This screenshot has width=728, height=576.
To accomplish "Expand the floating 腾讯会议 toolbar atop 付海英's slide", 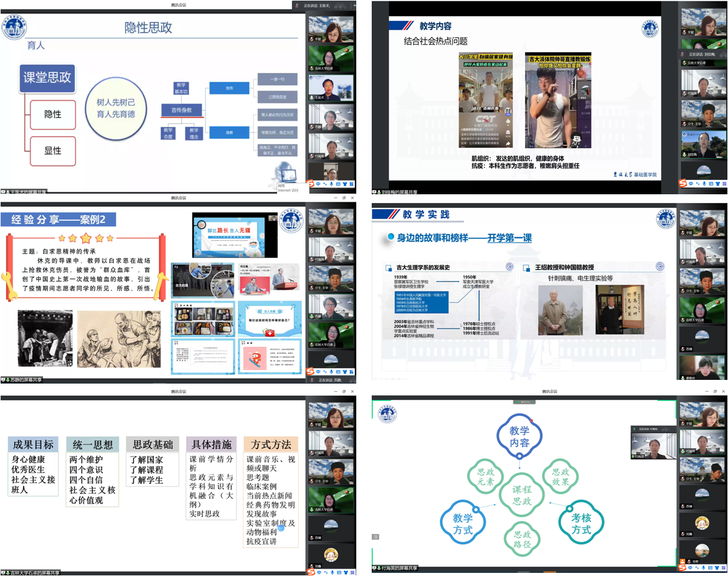I will 525,402.
